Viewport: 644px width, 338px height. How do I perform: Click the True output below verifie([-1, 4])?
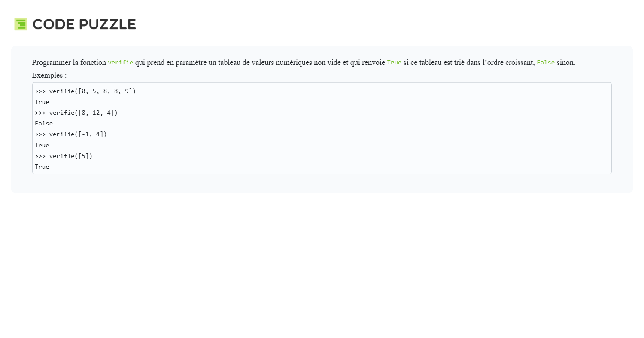point(42,146)
